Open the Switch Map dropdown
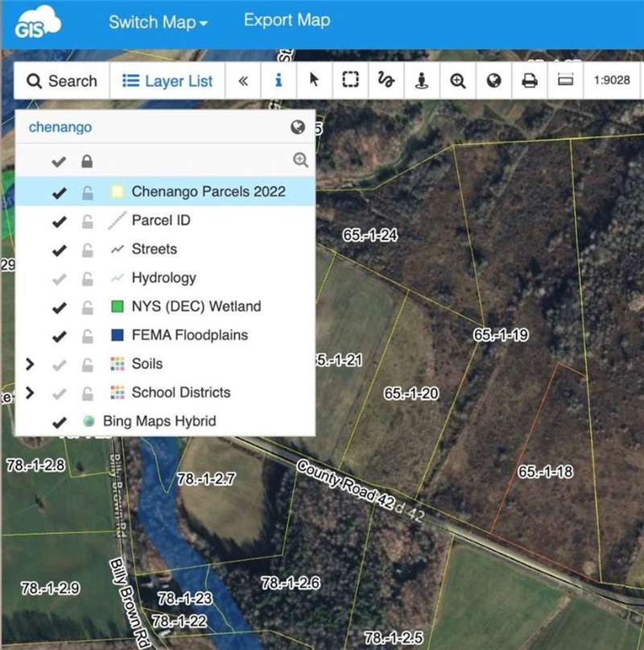 pos(158,23)
